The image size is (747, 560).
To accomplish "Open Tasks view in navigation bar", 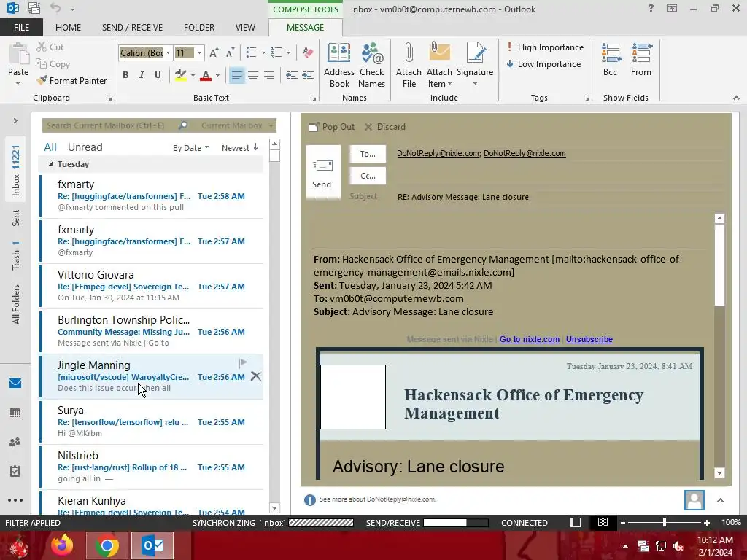I will (x=15, y=471).
